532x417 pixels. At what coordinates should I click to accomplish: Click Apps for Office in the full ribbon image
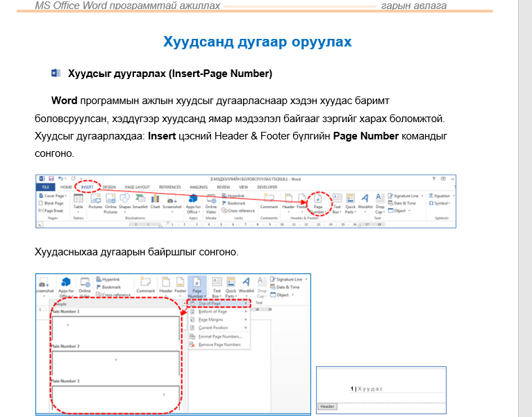[193, 203]
